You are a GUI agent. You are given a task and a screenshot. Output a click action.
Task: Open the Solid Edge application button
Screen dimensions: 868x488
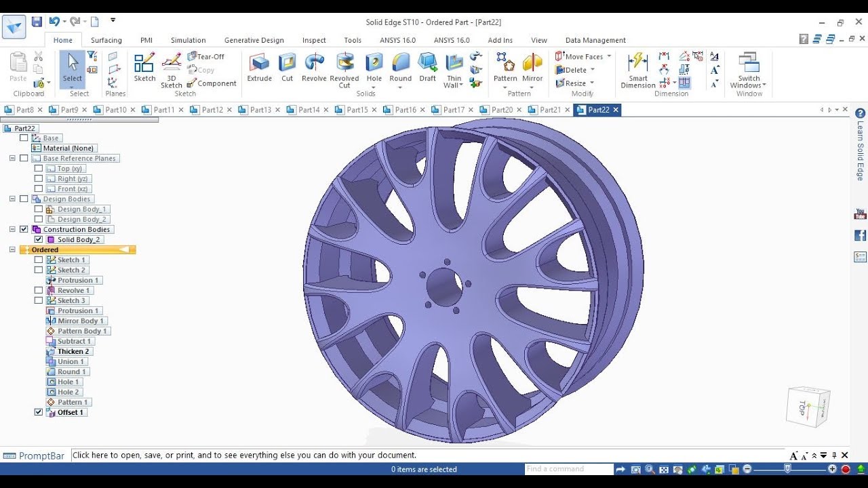point(14,26)
